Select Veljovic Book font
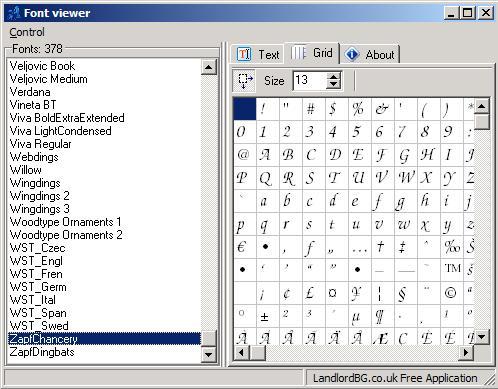The width and height of the screenshot is (498, 389). click(42, 66)
